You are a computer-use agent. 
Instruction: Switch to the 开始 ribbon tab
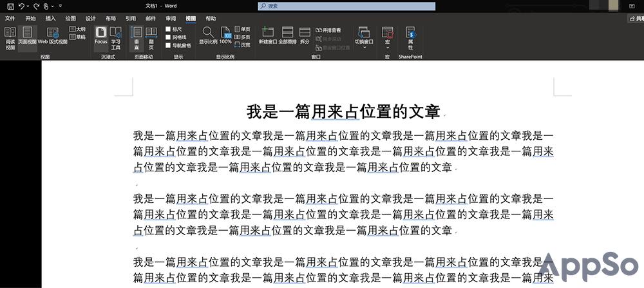(30, 19)
